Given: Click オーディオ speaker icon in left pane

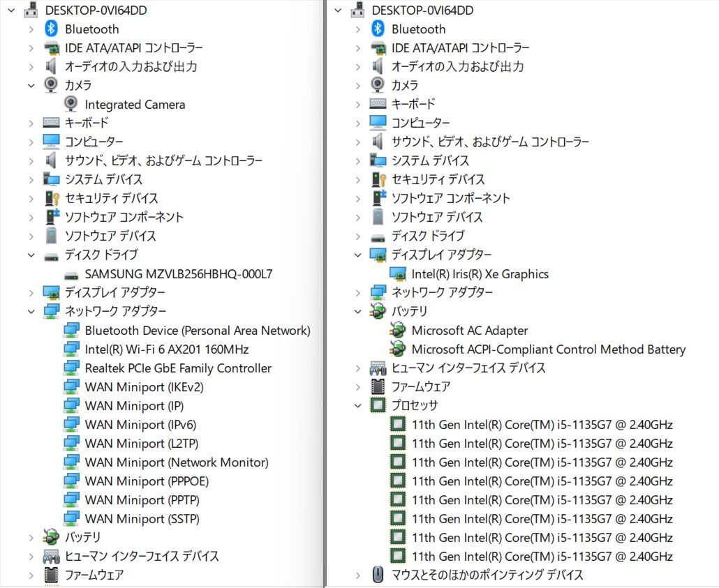Looking at the screenshot, I should click(51, 66).
